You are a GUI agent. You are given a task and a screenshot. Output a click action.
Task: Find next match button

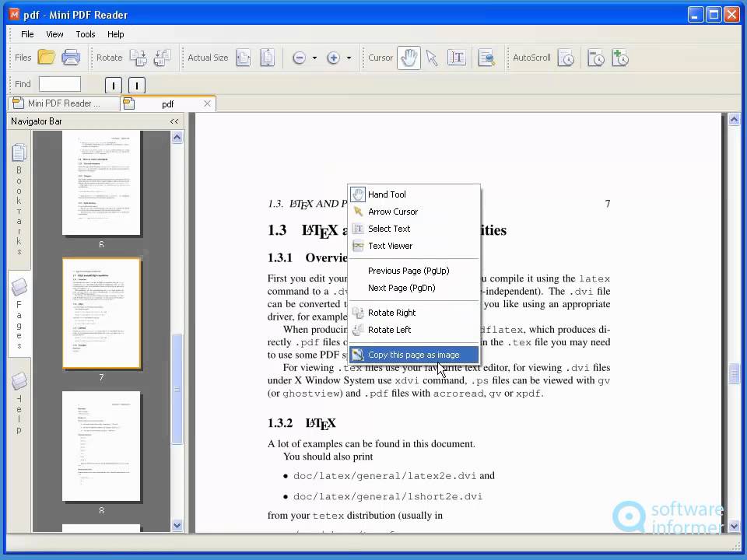point(137,86)
